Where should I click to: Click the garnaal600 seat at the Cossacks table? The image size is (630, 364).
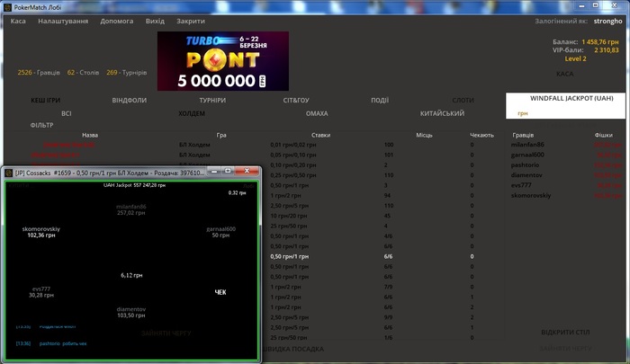point(221,232)
